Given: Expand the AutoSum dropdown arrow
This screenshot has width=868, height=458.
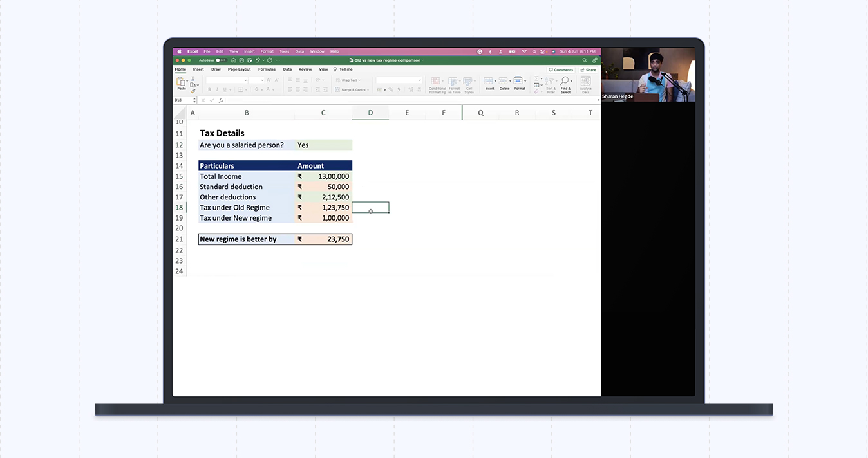Looking at the screenshot, I should click(542, 78).
